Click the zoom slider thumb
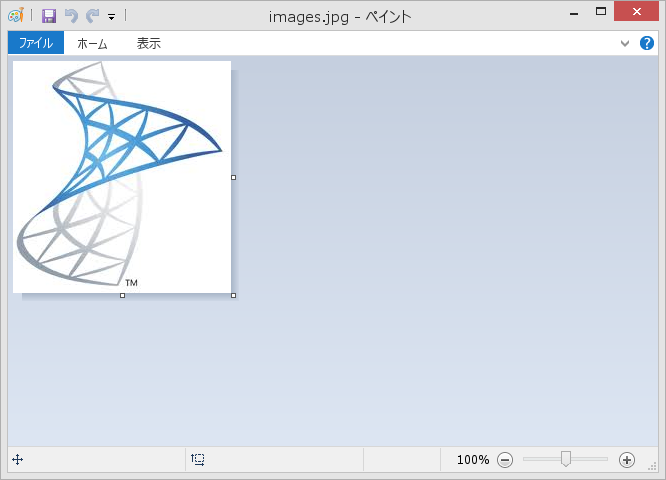 coord(565,459)
